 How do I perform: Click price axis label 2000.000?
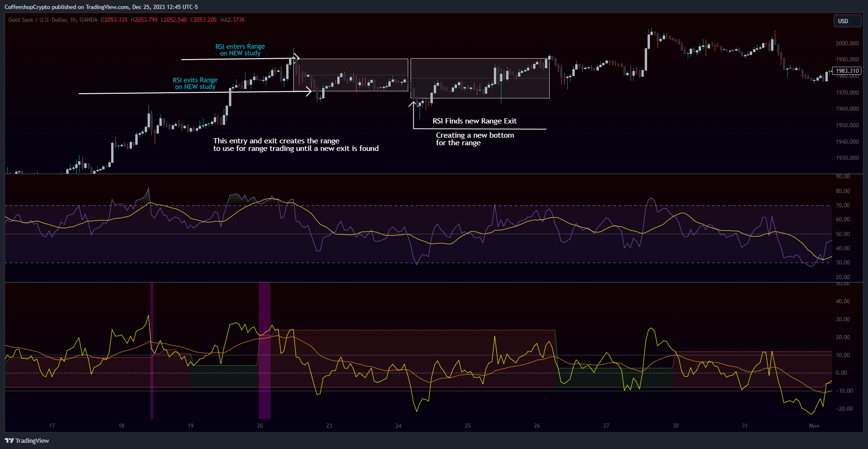847,44
